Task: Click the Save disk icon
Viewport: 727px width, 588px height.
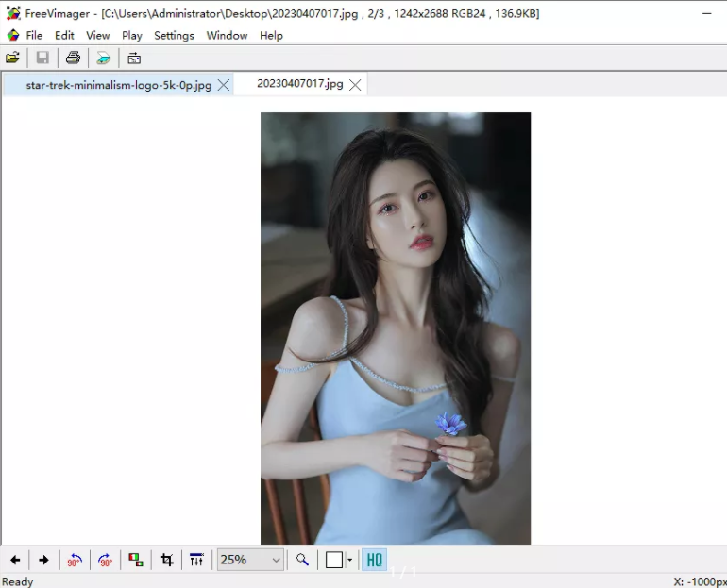Action: [x=42, y=58]
